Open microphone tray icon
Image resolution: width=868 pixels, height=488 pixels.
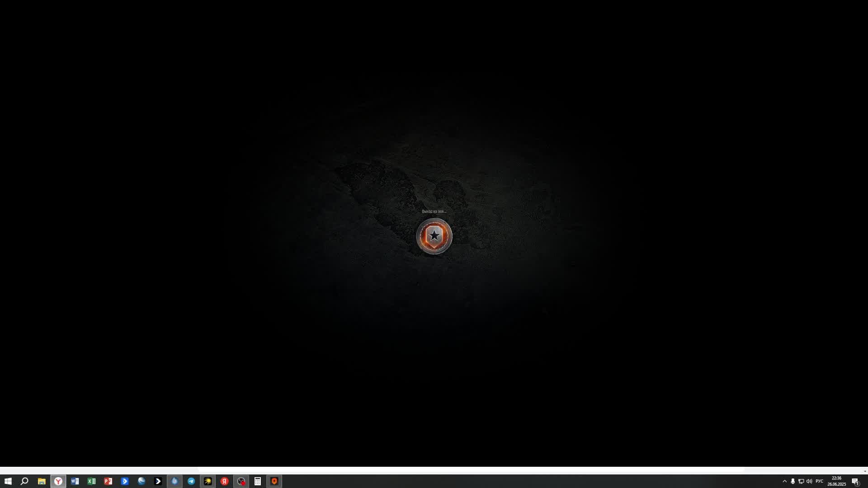point(793,481)
